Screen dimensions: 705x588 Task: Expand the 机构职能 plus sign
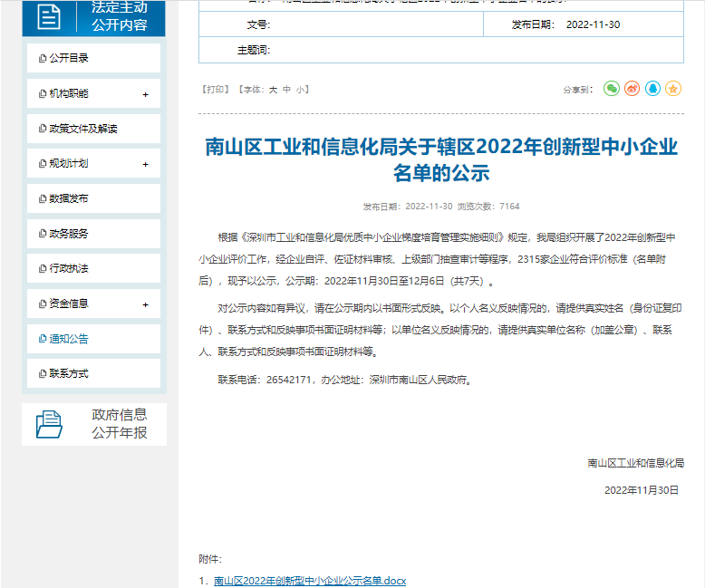point(145,94)
